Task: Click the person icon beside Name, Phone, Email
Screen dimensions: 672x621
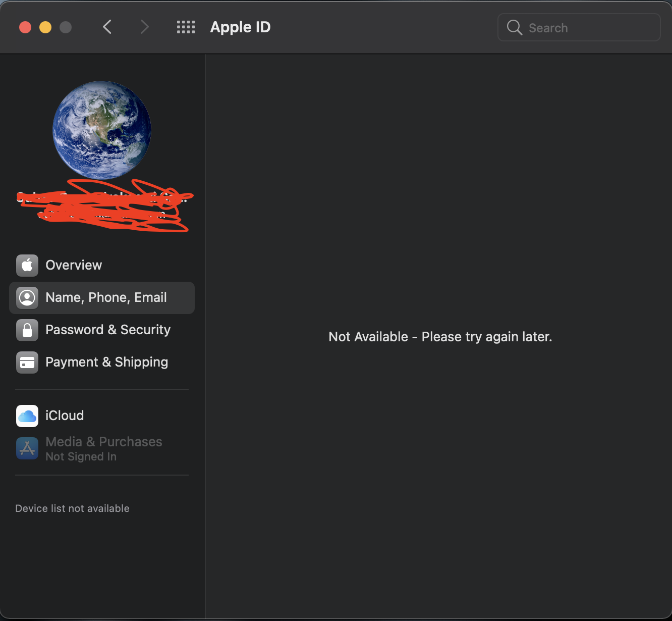Action: [27, 297]
